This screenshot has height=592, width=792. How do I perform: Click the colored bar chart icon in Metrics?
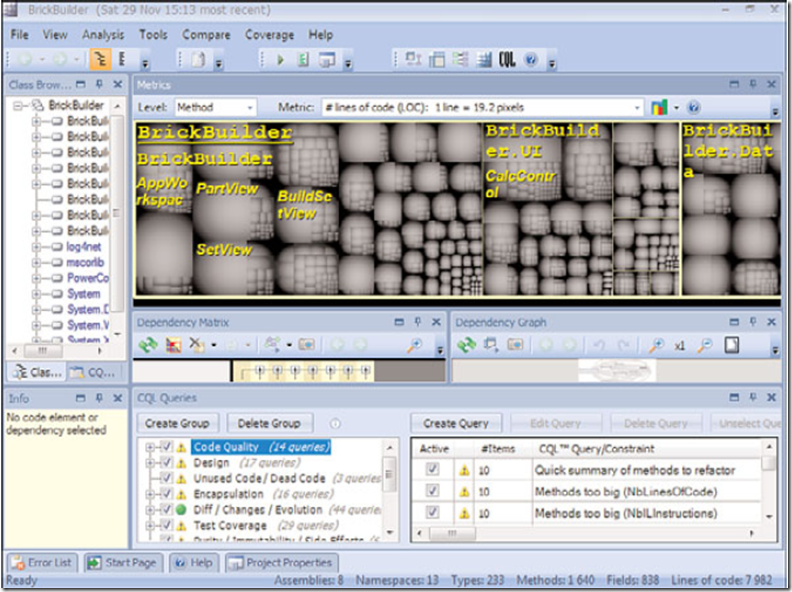(x=659, y=107)
